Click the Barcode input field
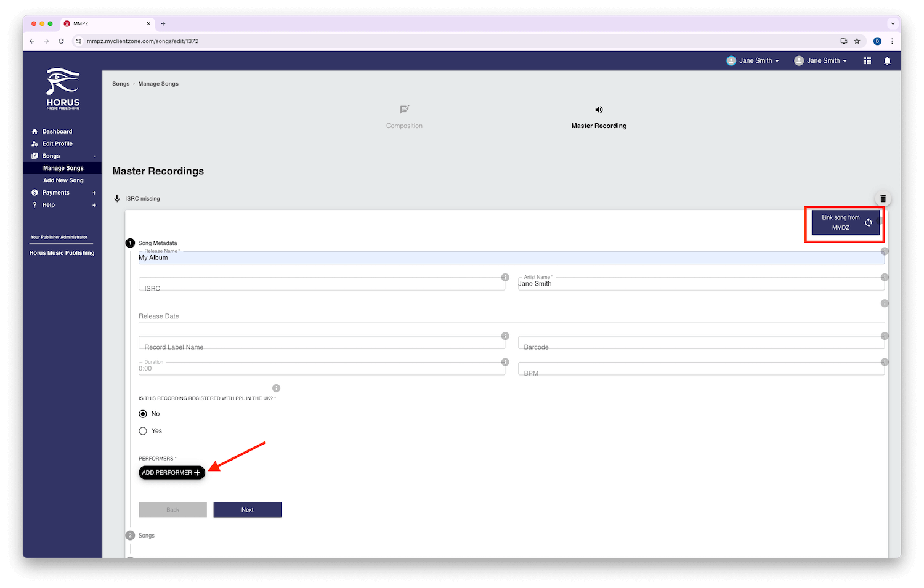924x588 pixels. point(701,343)
